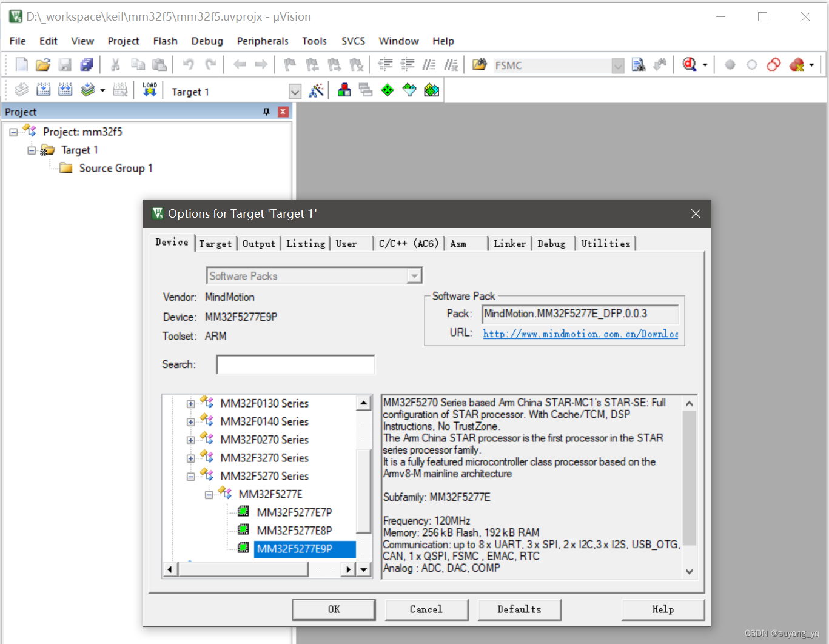
Task: Click the Download LOAD icon
Action: click(149, 90)
